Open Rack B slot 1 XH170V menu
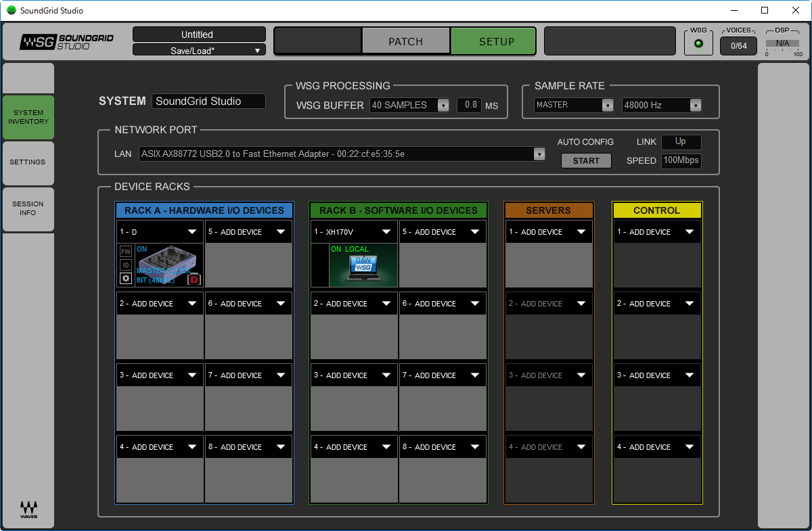The height and width of the screenshot is (531, 812). click(354, 232)
